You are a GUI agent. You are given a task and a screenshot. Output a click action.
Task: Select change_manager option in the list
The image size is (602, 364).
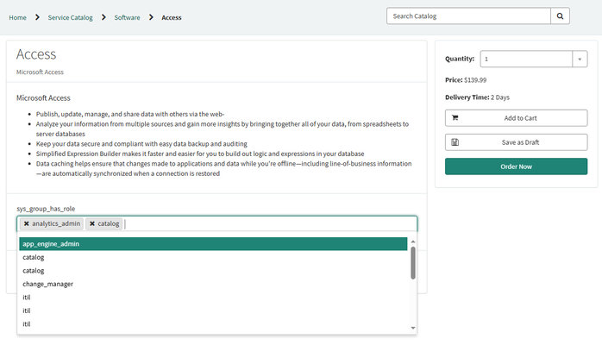(213, 284)
